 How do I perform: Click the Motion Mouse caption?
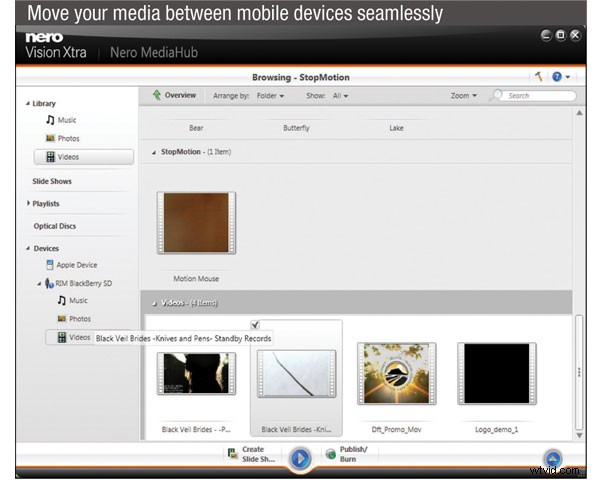(196, 279)
